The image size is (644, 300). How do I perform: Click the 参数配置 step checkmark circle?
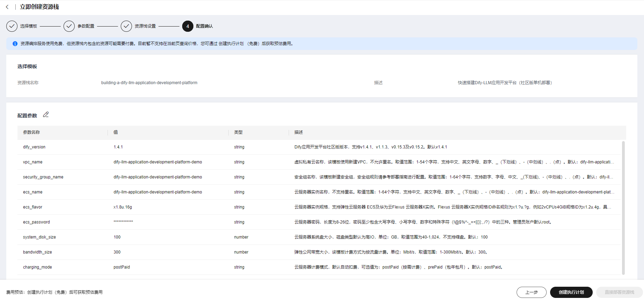[69, 26]
